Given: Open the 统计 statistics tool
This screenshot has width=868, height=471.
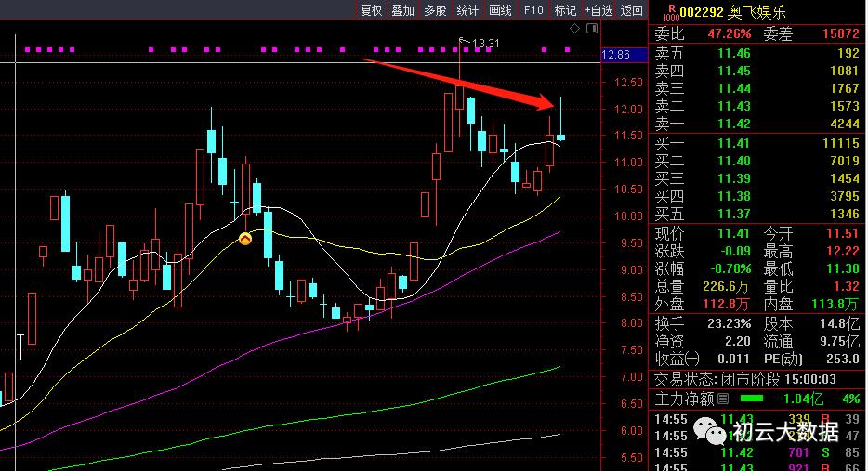Looking at the screenshot, I should click(467, 10).
